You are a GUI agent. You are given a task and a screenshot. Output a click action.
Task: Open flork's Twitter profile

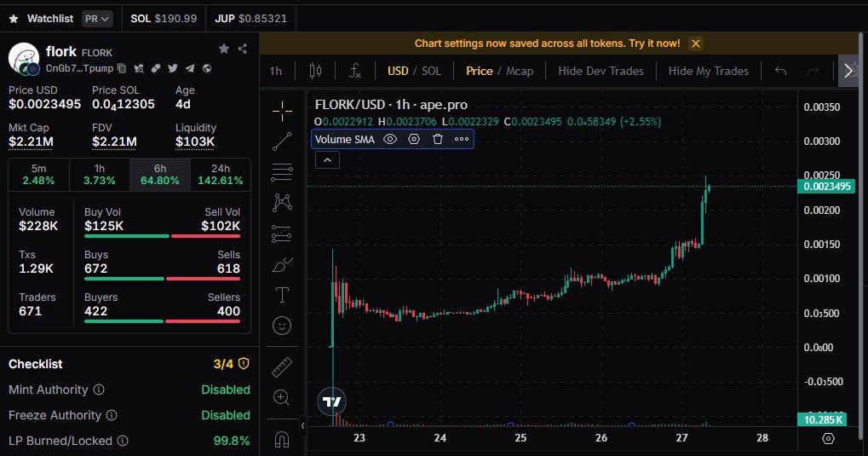(173, 68)
